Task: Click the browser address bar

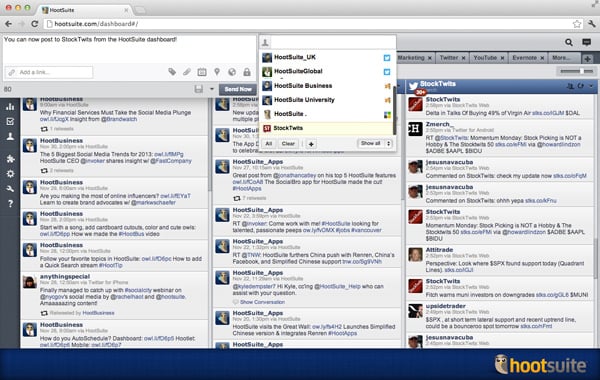Action: click(x=312, y=24)
